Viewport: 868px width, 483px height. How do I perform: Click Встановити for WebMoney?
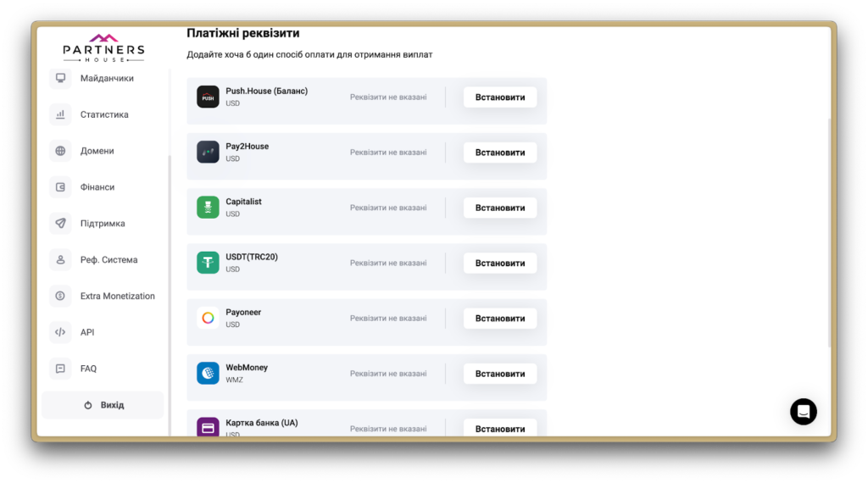500,374
